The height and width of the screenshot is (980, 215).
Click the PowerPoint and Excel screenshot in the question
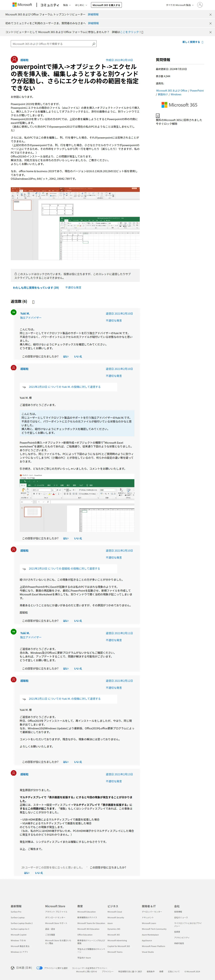pos(75,223)
